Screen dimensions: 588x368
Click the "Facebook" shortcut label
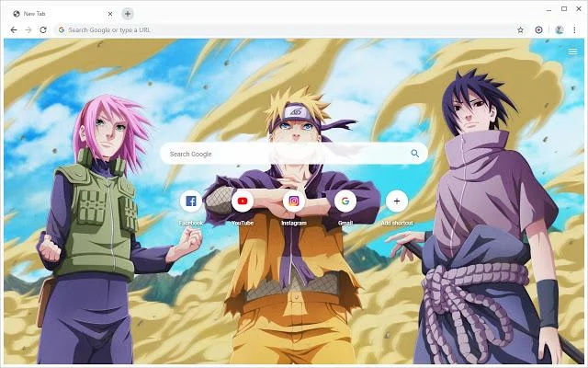tap(191, 223)
